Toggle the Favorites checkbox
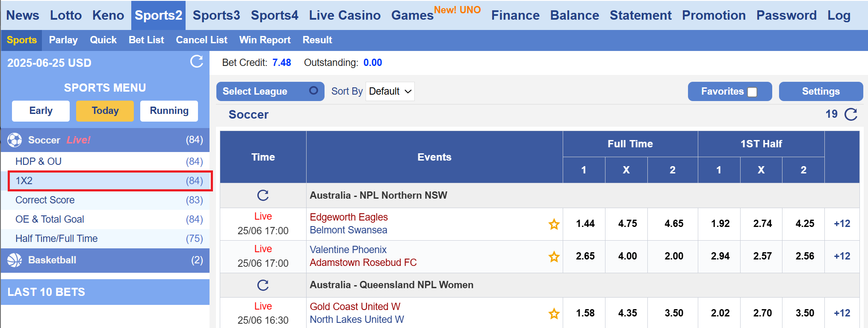 point(752,92)
